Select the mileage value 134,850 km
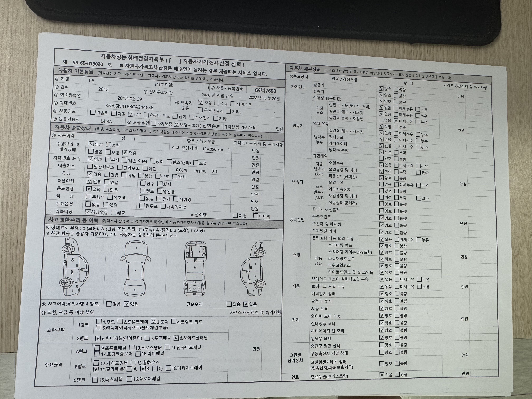The image size is (532, 399). pos(213,149)
